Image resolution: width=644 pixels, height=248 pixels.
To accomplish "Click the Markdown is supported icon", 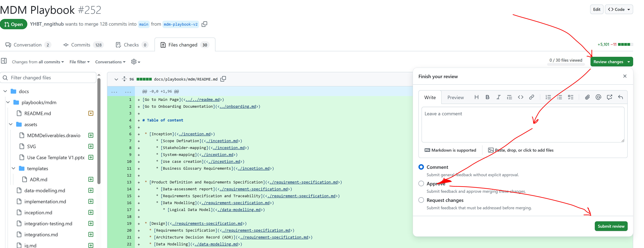I will point(427,150).
